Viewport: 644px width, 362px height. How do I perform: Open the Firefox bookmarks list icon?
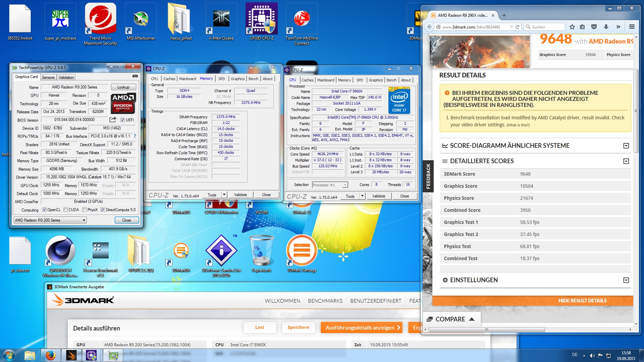tap(582, 27)
